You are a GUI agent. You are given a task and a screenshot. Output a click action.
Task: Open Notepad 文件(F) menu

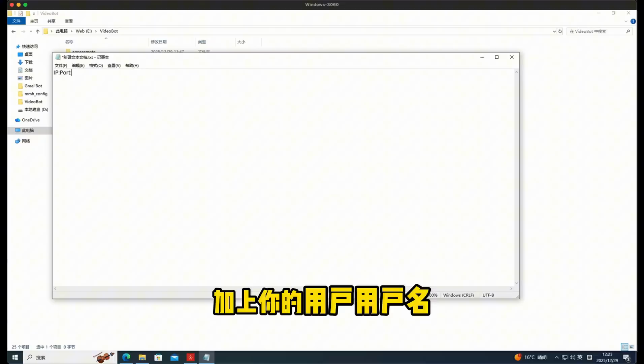click(x=61, y=65)
